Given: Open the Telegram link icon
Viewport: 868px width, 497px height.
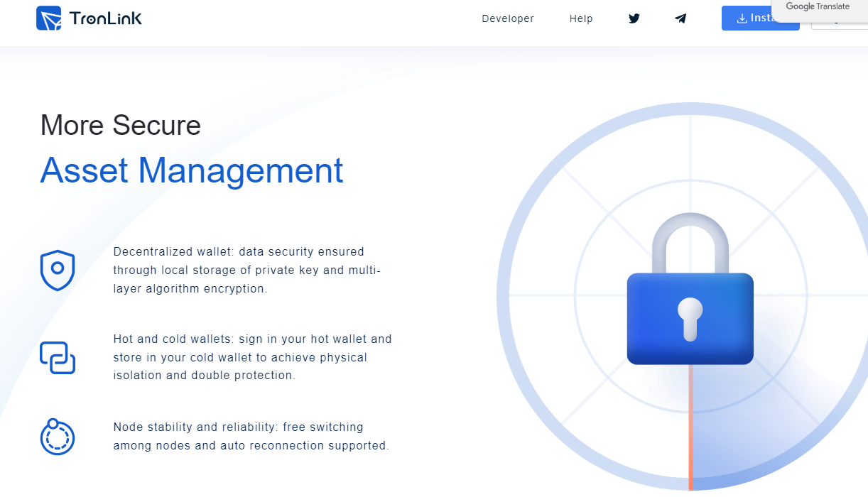Looking at the screenshot, I should [680, 18].
